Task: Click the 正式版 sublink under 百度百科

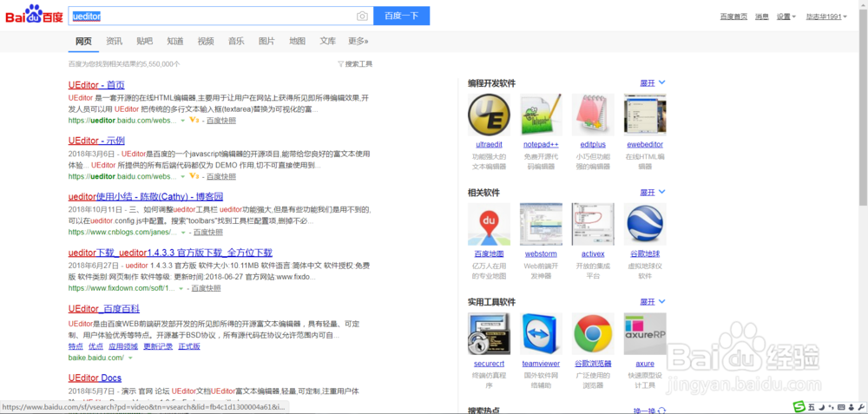Action: point(188,346)
